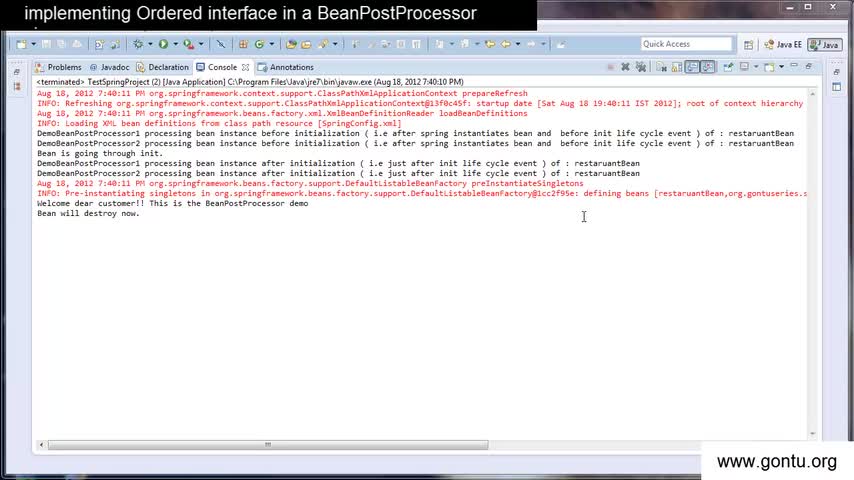Click the 'Bean will destroy now.' line
The height and width of the screenshot is (480, 854).
[88, 214]
